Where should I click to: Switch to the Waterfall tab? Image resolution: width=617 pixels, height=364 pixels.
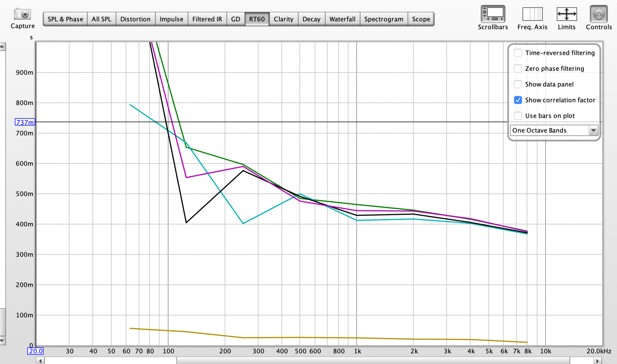[342, 19]
